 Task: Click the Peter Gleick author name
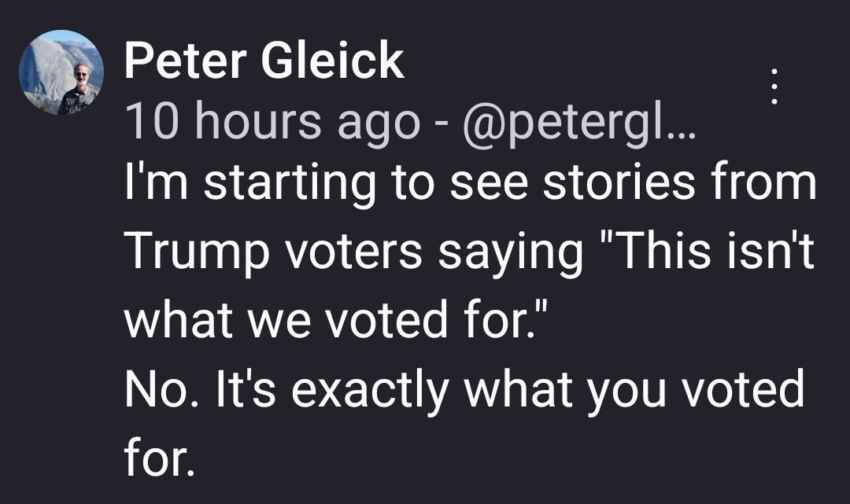click(264, 61)
